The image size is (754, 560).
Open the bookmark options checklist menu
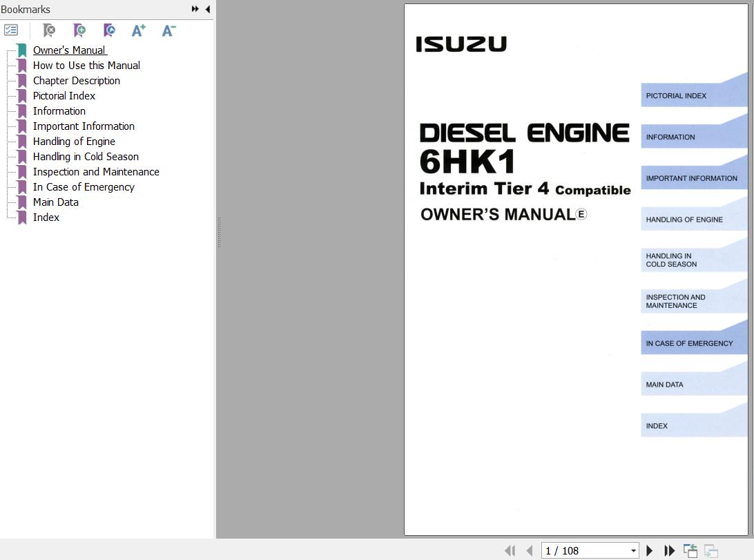pos(11,30)
